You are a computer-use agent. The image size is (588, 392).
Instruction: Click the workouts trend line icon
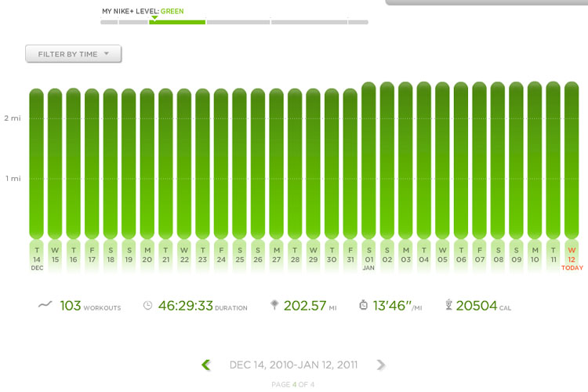pos(45,305)
